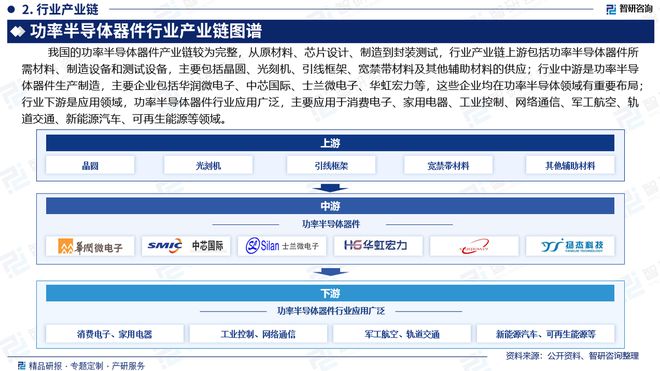Screen dimensions: 660x371
Task: Click the 功率半导体器件行业应用广泛 subtitle
Action: click(x=331, y=311)
